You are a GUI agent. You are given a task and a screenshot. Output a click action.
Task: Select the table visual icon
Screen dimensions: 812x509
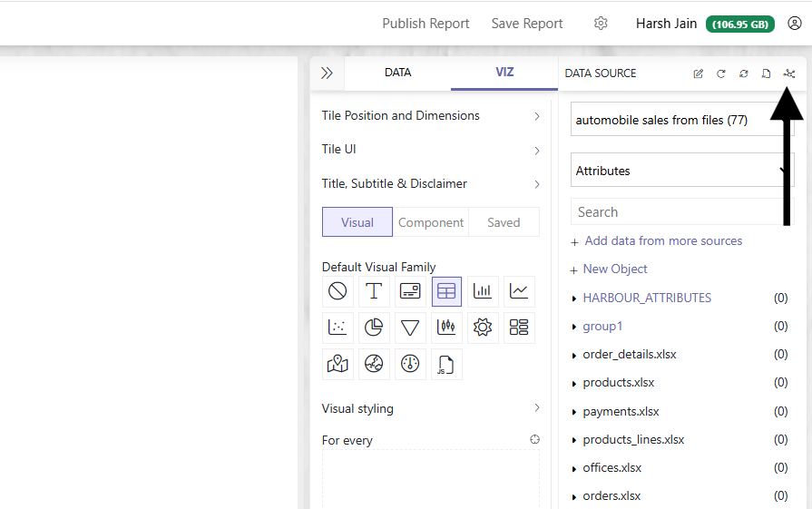pos(446,291)
